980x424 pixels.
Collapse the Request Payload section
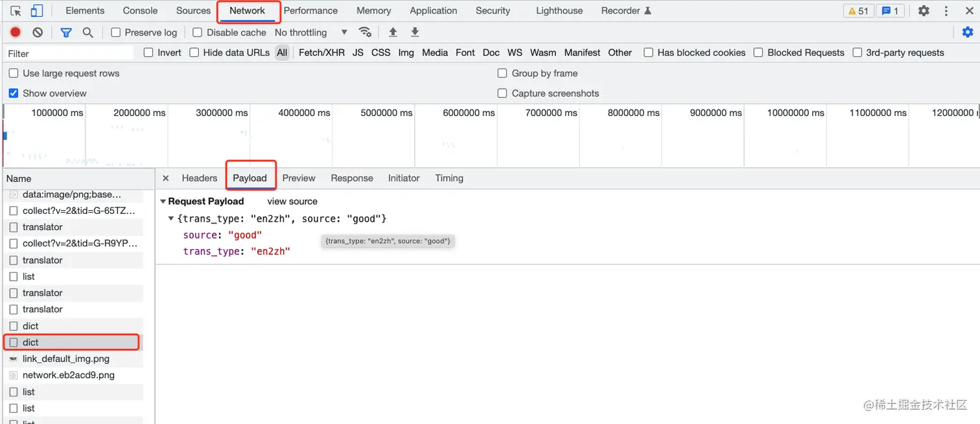[x=163, y=202]
